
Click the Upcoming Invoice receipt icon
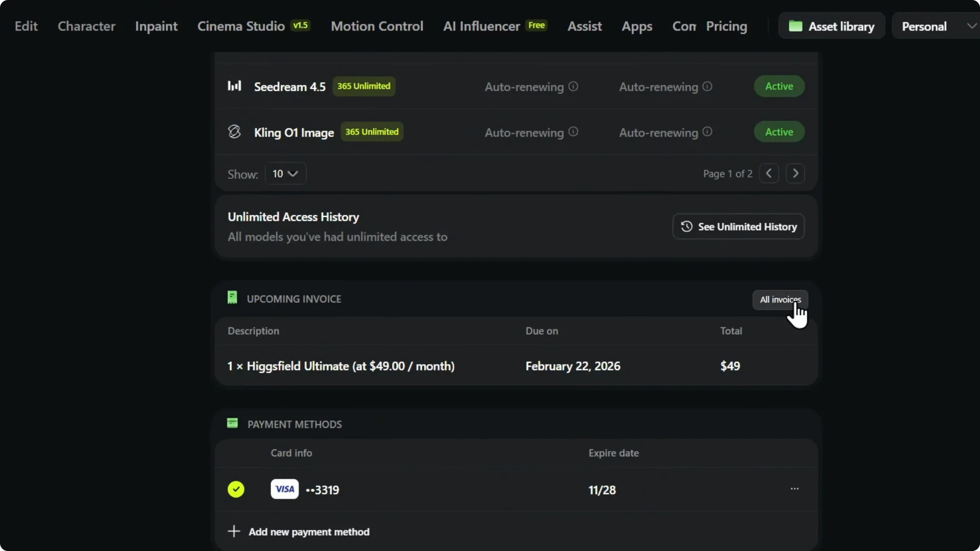(232, 297)
